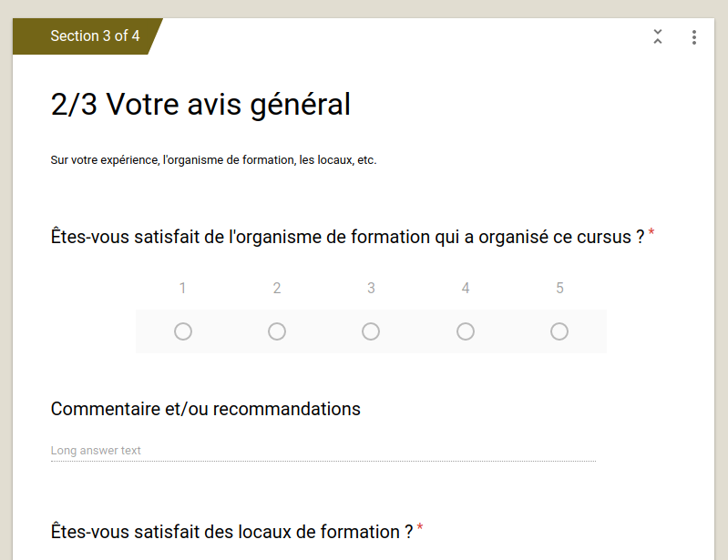
Task: Edit the section title 2/3 Votre avis général
Action: point(200,104)
